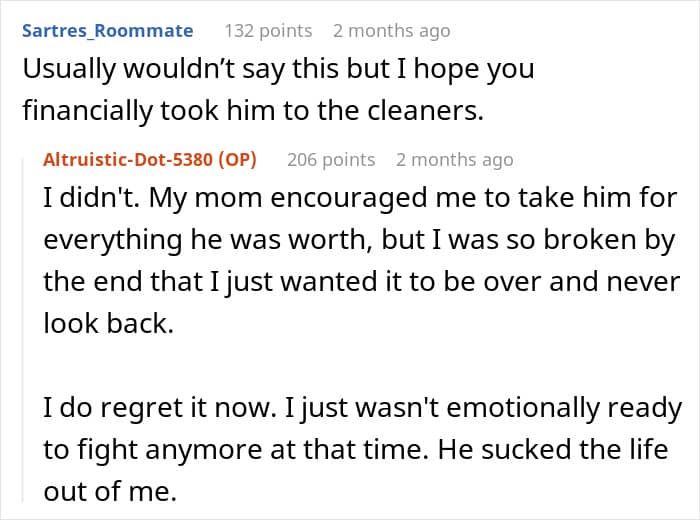Click the timestamp on Altruistic-Dot-5380's reply
Image resolution: width=700 pixels, height=520 pixels.
pos(454,159)
